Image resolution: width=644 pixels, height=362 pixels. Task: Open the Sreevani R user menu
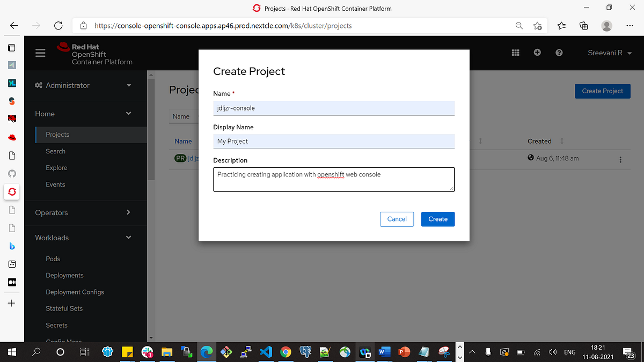point(605,53)
